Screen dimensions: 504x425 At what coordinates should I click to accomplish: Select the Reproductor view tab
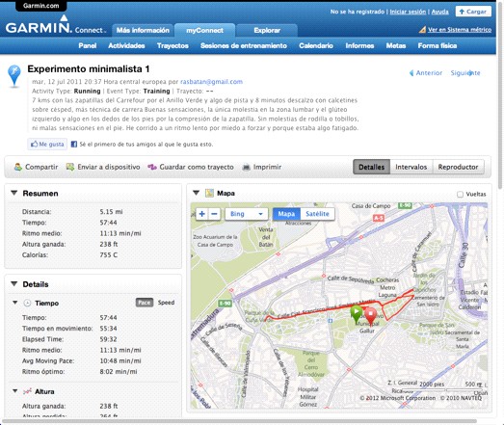coord(458,167)
